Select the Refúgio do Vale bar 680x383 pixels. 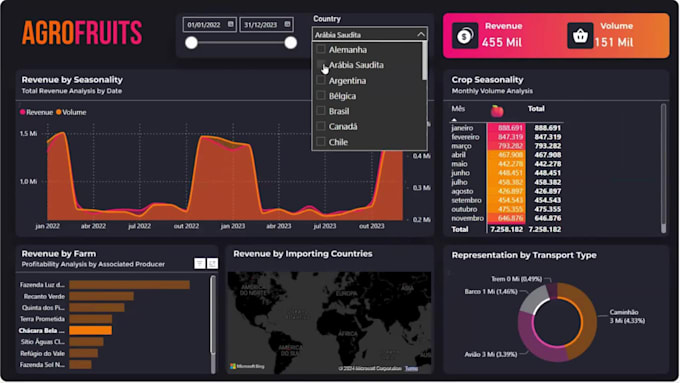84,353
